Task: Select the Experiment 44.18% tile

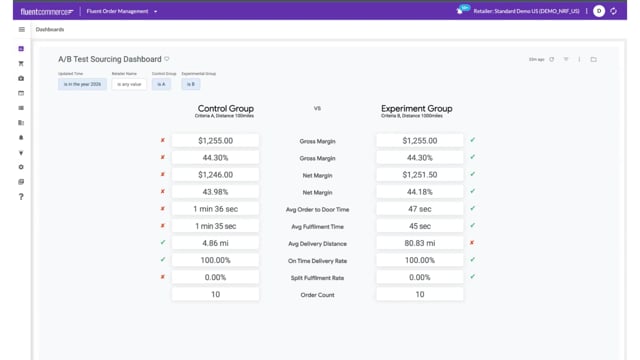Action: click(x=420, y=192)
